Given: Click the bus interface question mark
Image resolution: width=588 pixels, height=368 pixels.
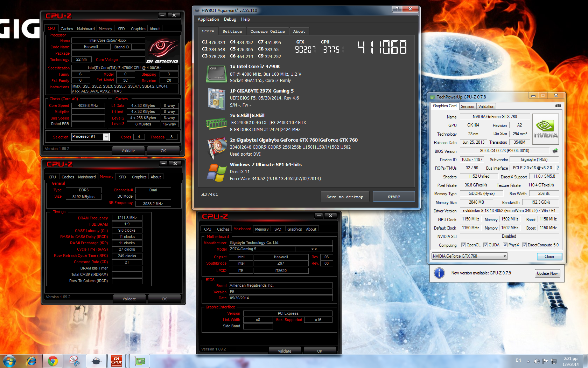Looking at the screenshot, I should (558, 168).
